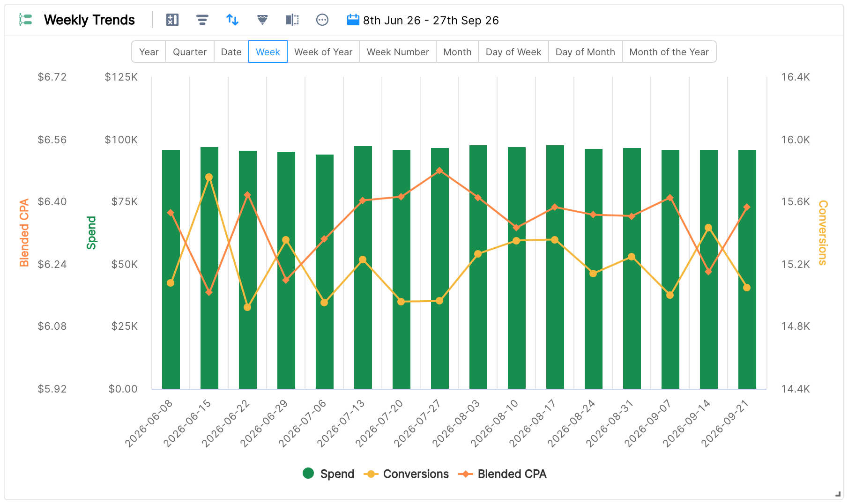Click the Conversions point for 2026-06-15
Viewport: 848px width, 504px height.
point(209,177)
